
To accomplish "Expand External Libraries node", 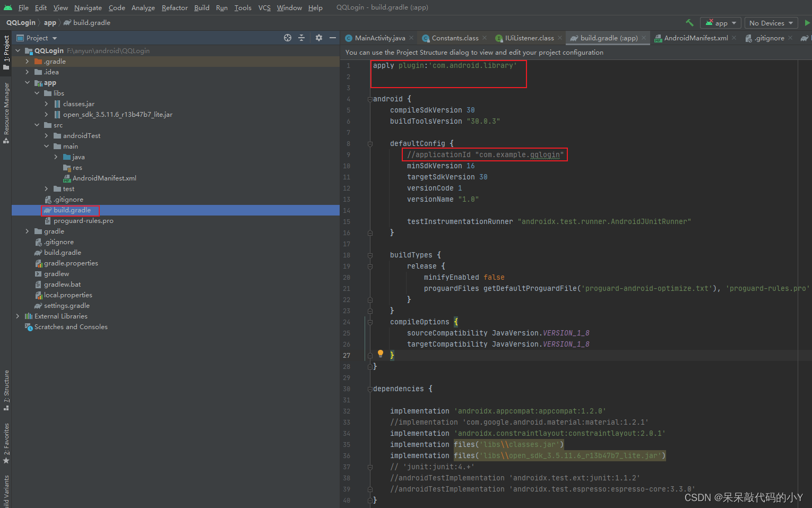I will tap(18, 316).
